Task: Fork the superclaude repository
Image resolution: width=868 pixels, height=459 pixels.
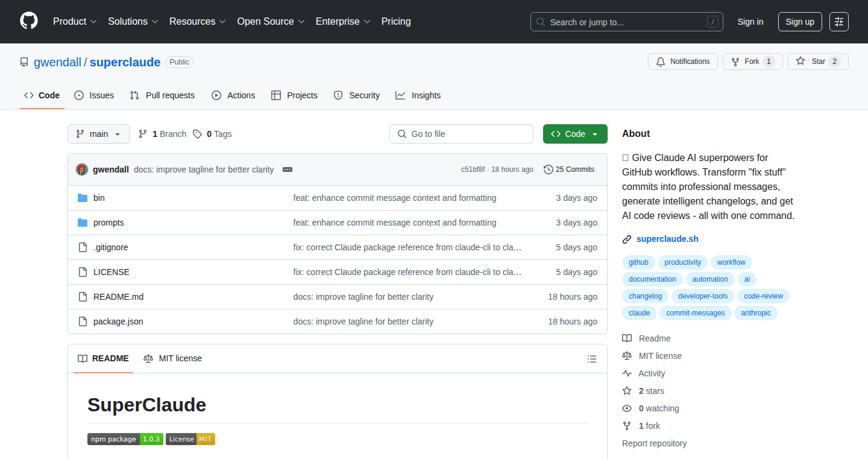Action: [753, 62]
